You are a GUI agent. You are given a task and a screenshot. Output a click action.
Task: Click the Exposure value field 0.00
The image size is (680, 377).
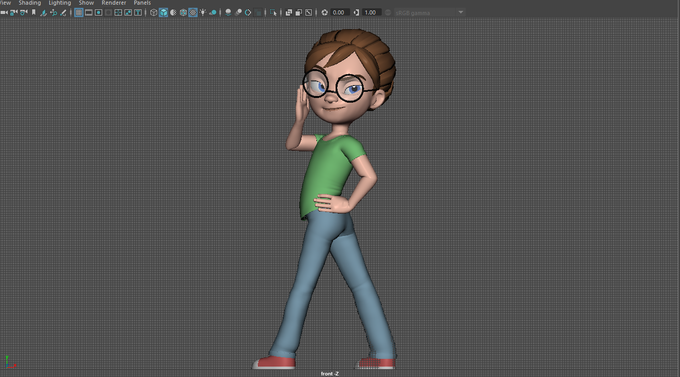340,13
